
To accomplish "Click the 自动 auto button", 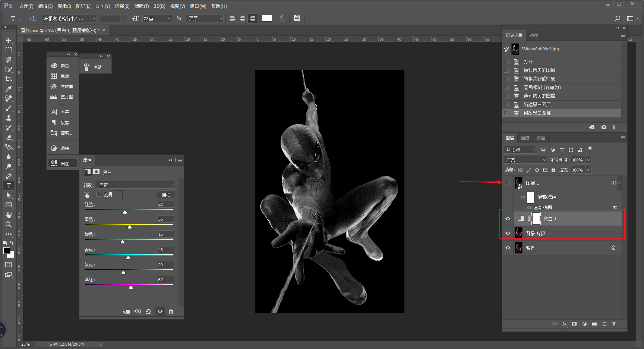I will point(166,195).
